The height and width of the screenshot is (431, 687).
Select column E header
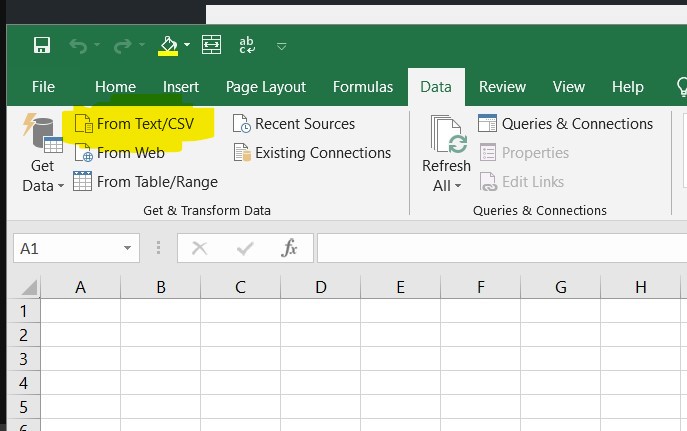[x=400, y=287]
